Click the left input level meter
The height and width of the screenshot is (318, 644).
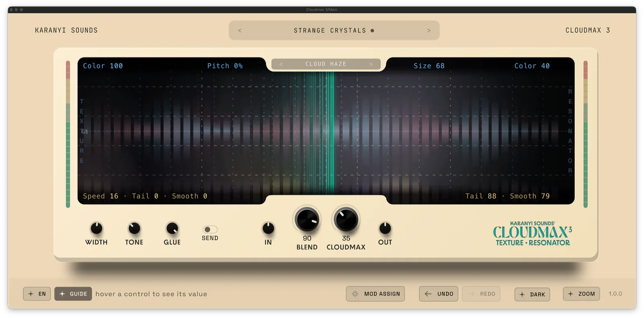68,134
